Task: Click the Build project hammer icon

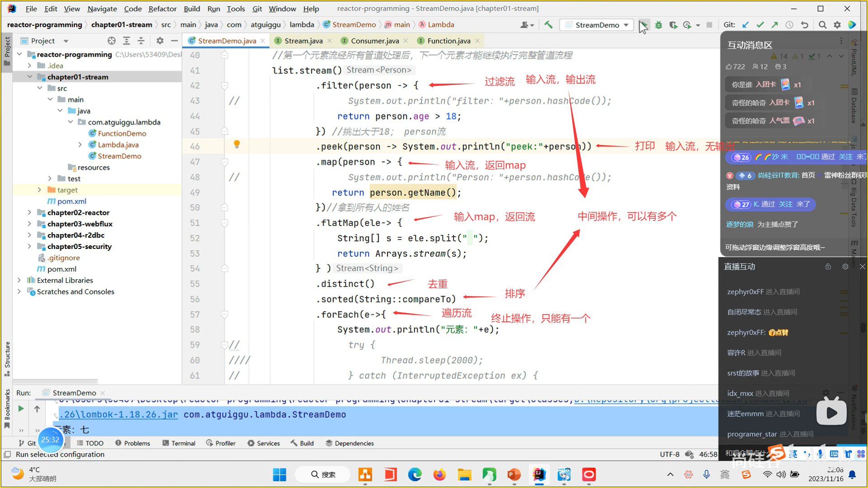Action: point(548,25)
